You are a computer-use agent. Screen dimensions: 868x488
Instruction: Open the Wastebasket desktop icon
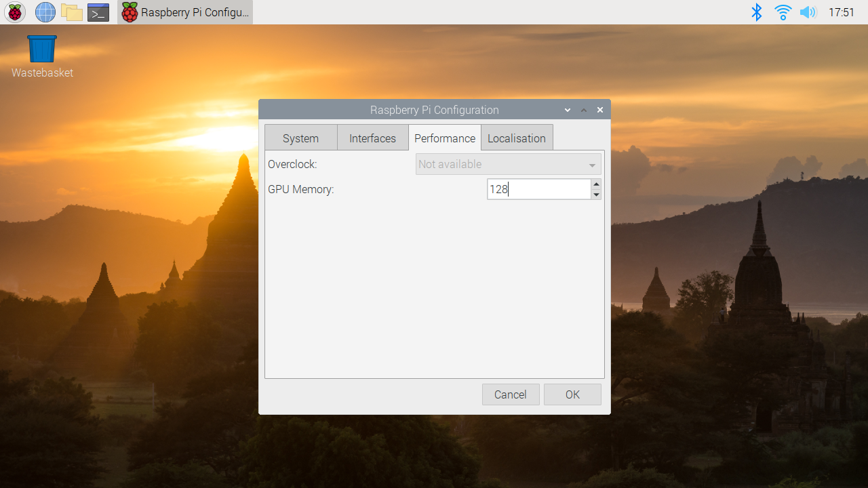42,57
